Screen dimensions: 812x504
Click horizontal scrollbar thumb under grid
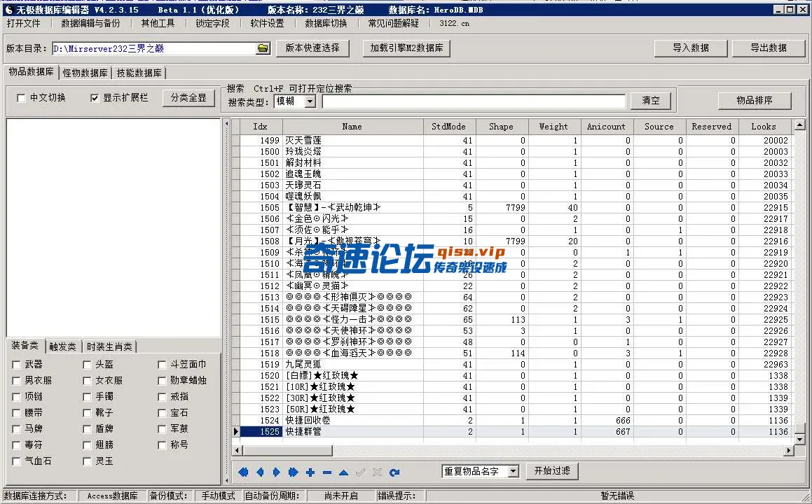(287, 450)
